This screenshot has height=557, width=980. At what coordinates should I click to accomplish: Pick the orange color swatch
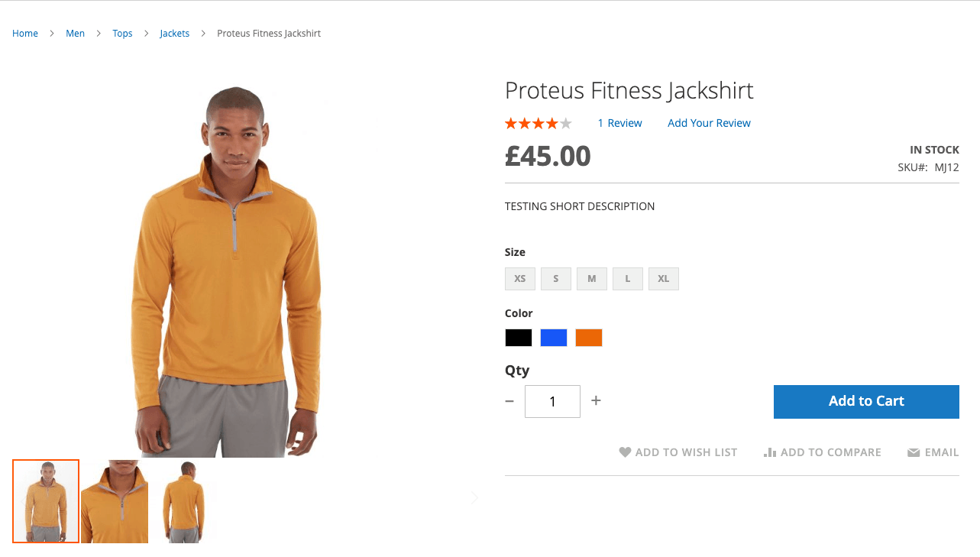pyautogui.click(x=588, y=337)
